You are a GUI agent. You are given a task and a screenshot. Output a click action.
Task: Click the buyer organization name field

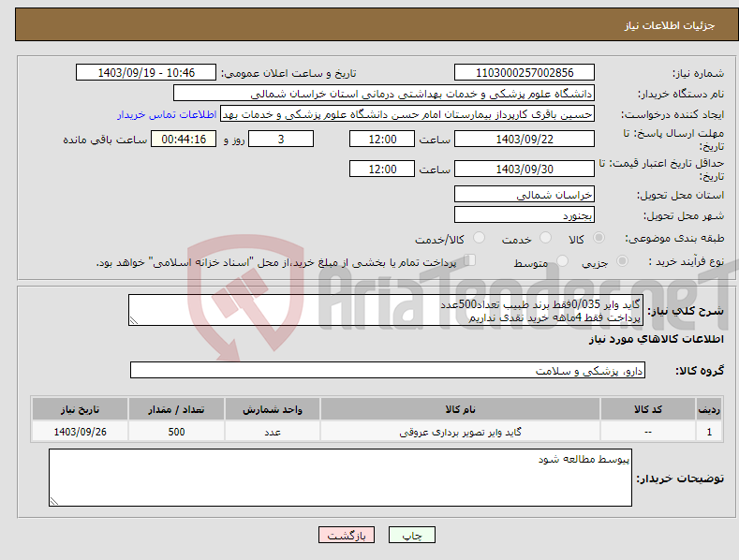(x=384, y=94)
